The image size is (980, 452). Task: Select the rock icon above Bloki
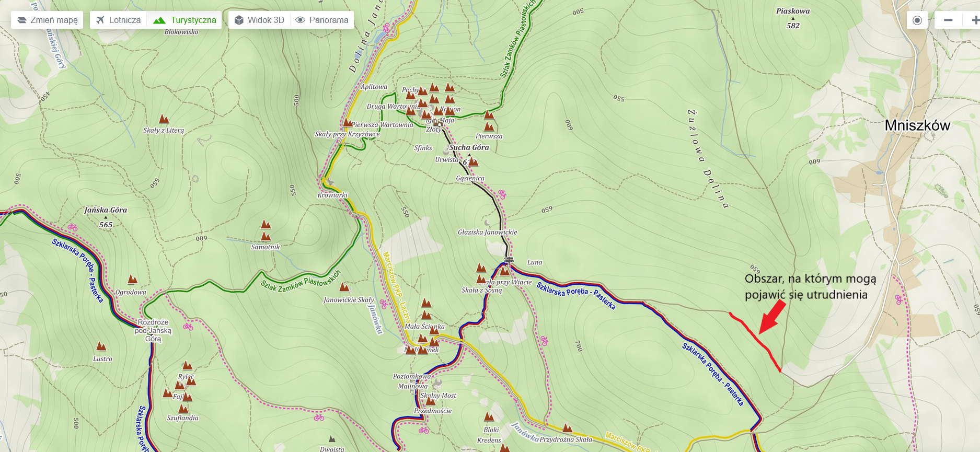pos(489,417)
